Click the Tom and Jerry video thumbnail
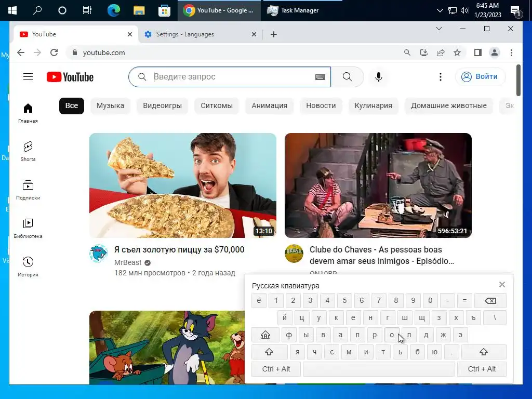Screen dimensions: 532x399 tap(167, 348)
